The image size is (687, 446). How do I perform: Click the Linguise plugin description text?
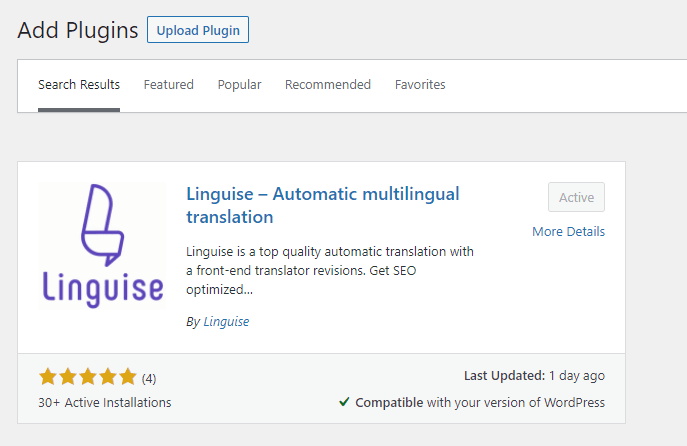(x=330, y=270)
